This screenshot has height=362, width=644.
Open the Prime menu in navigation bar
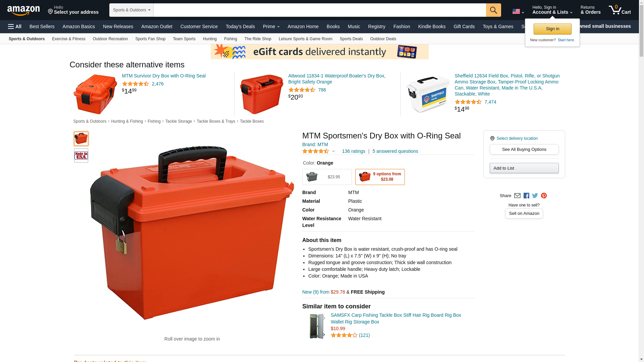point(271,26)
